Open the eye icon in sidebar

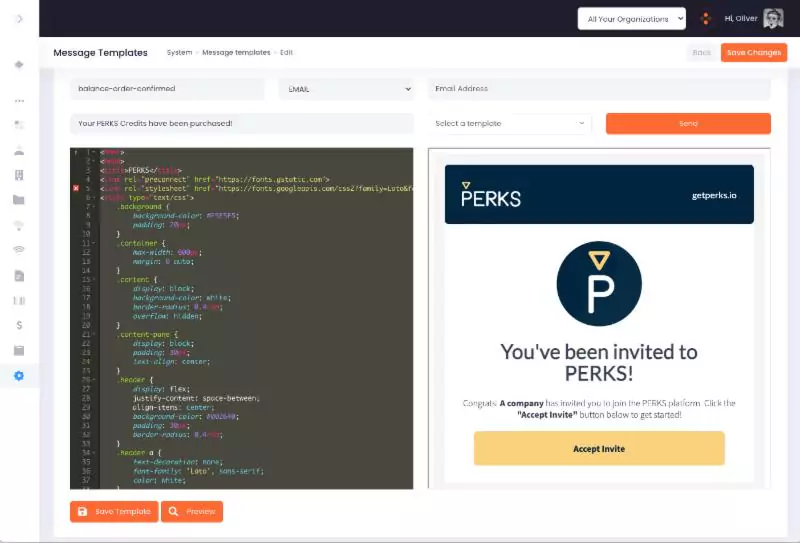(x=19, y=250)
